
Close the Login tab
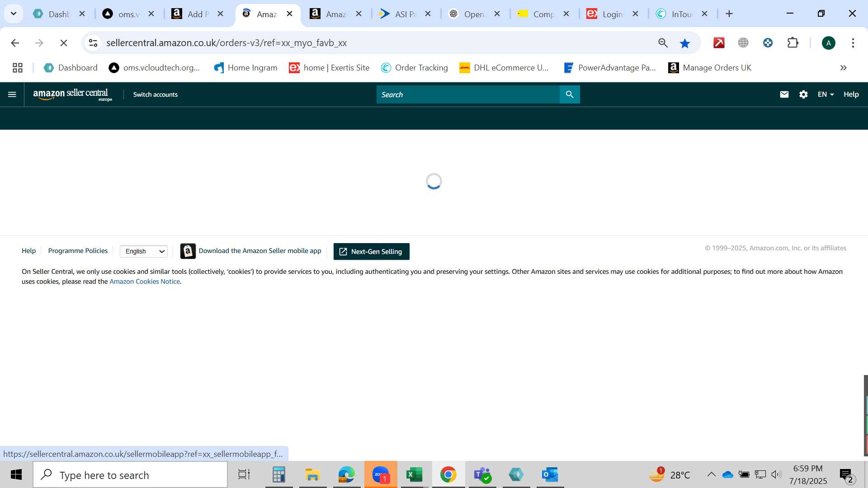point(635,14)
